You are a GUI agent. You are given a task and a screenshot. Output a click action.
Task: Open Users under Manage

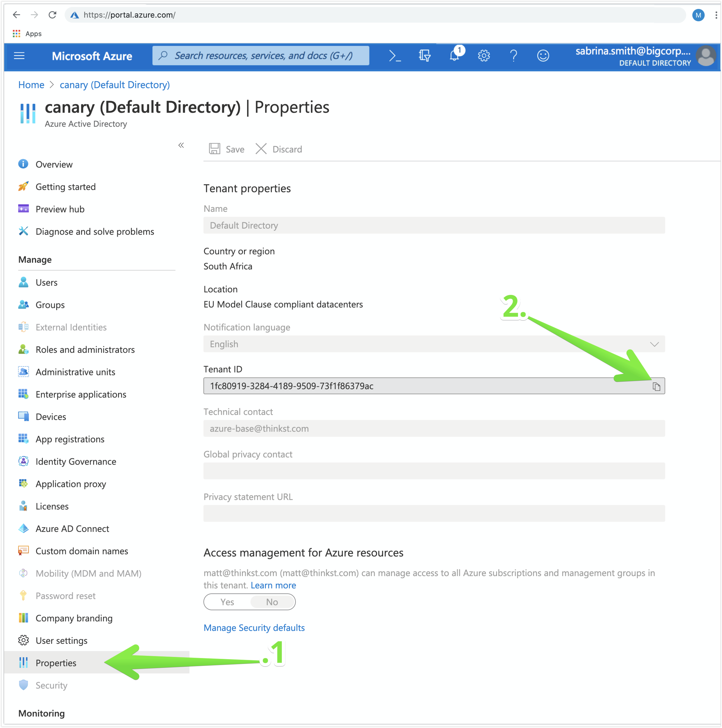46,283
